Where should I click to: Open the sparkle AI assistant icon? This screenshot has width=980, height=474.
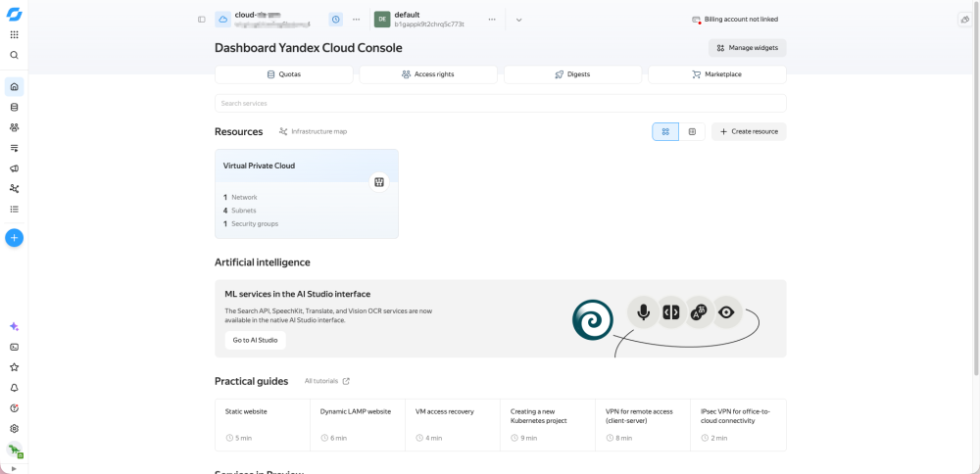15,327
